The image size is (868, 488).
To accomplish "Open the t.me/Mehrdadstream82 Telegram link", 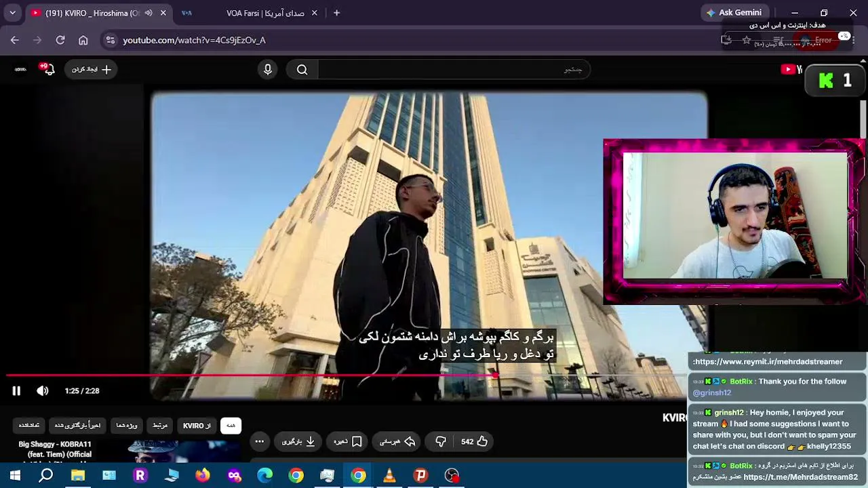I will point(801,477).
